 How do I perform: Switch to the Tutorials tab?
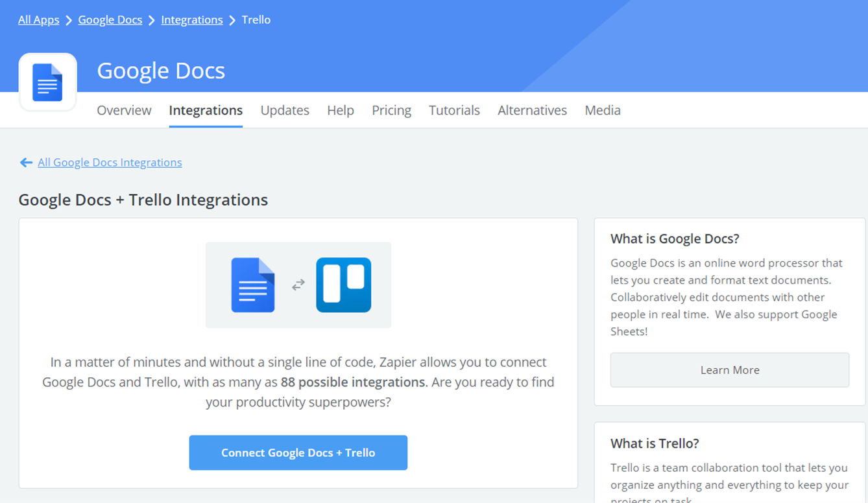454,110
